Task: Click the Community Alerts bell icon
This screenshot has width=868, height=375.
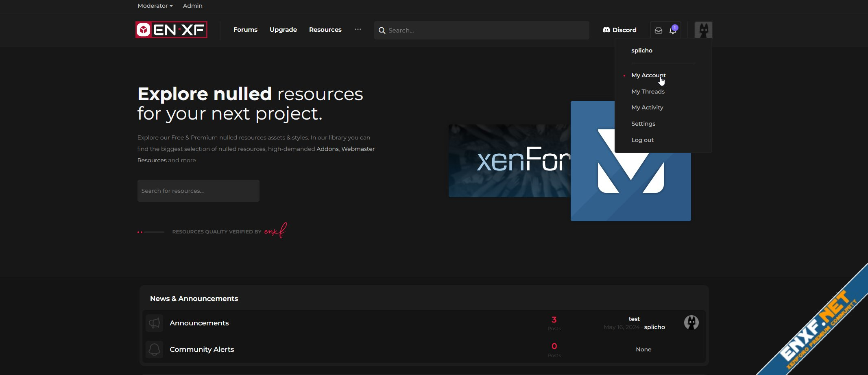Action: coord(154,350)
